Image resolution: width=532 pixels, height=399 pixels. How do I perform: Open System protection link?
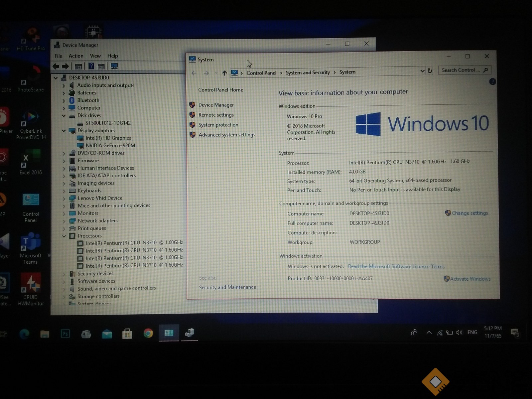coord(218,125)
